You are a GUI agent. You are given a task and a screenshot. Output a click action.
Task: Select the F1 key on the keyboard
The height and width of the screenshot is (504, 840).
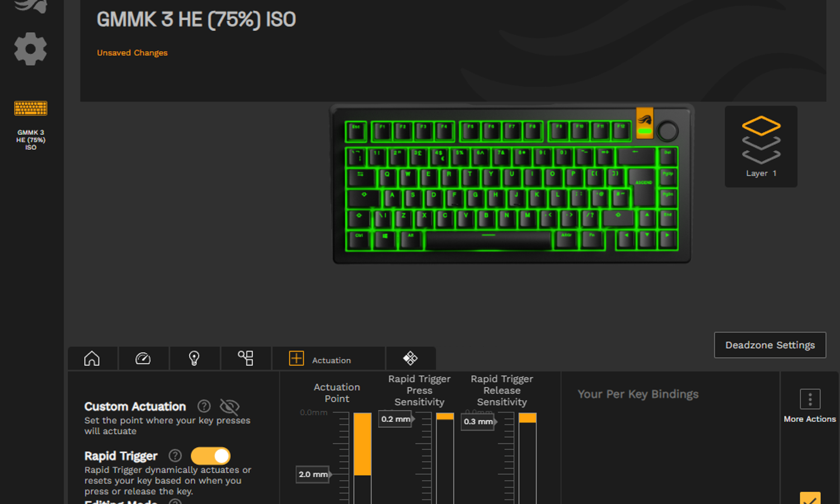(x=382, y=131)
